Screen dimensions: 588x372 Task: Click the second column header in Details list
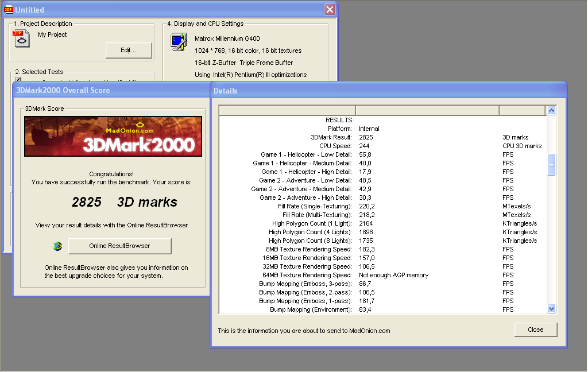427,110
